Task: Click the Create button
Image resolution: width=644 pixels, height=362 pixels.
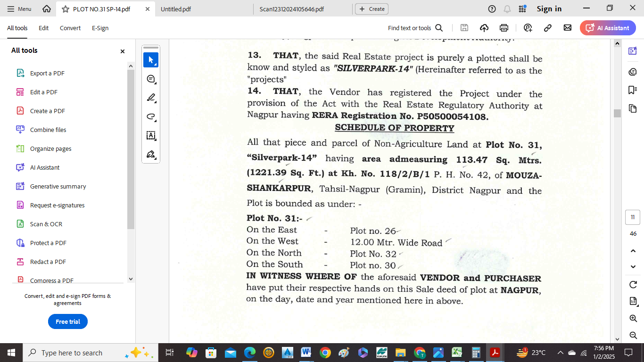Action: tap(372, 9)
